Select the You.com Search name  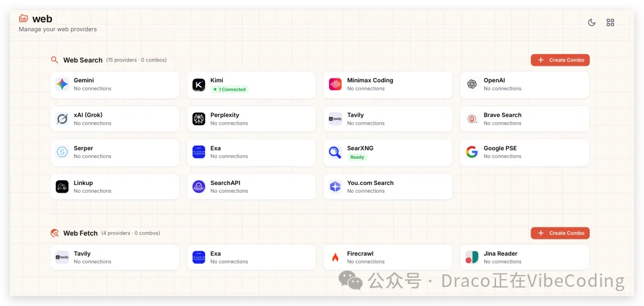[x=370, y=183]
